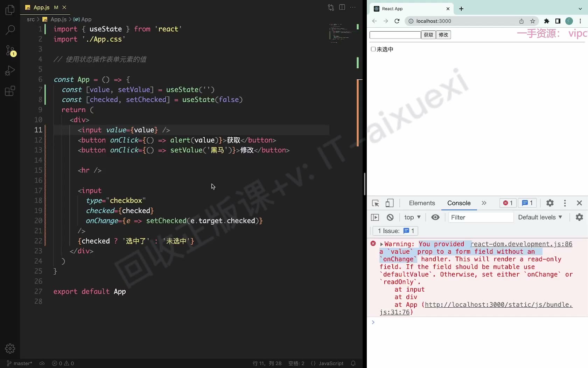588x368 pixels.
Task: Reload the localhost:3000 page
Action: [x=397, y=21]
